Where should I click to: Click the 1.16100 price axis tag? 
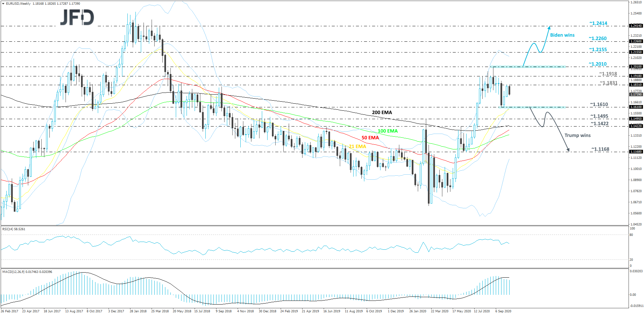(x=636, y=107)
